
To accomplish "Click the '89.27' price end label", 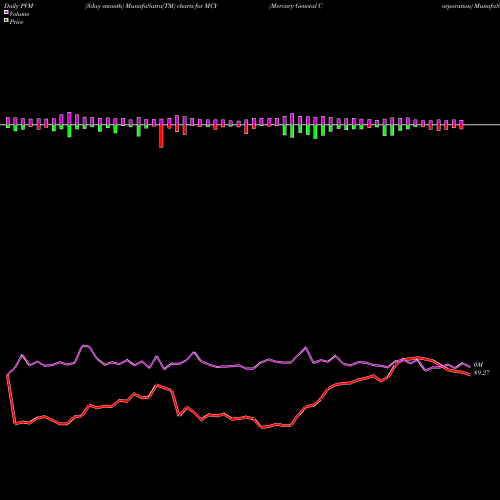I will coord(482,373).
